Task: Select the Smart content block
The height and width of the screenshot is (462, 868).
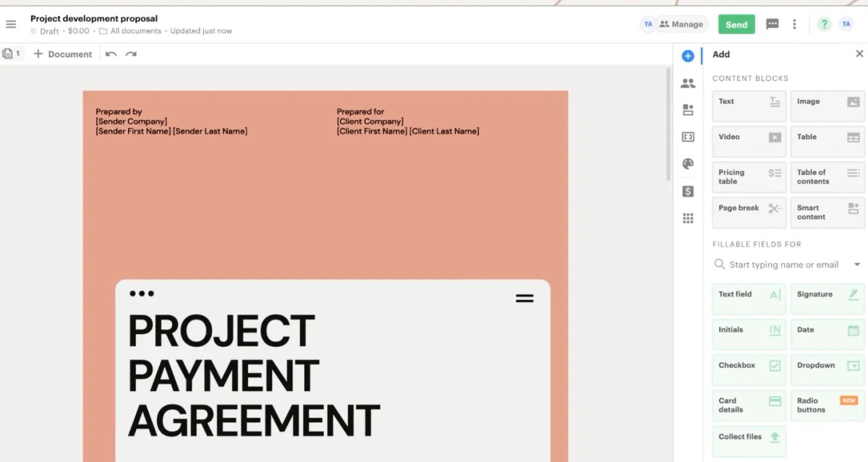Action: point(827,212)
